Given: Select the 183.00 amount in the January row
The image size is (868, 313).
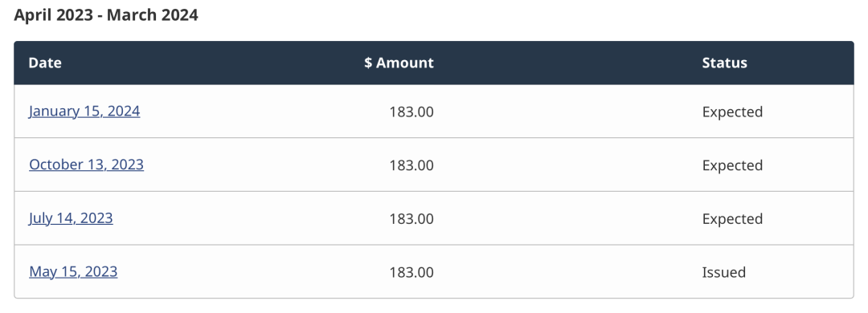Looking at the screenshot, I should click(411, 112).
